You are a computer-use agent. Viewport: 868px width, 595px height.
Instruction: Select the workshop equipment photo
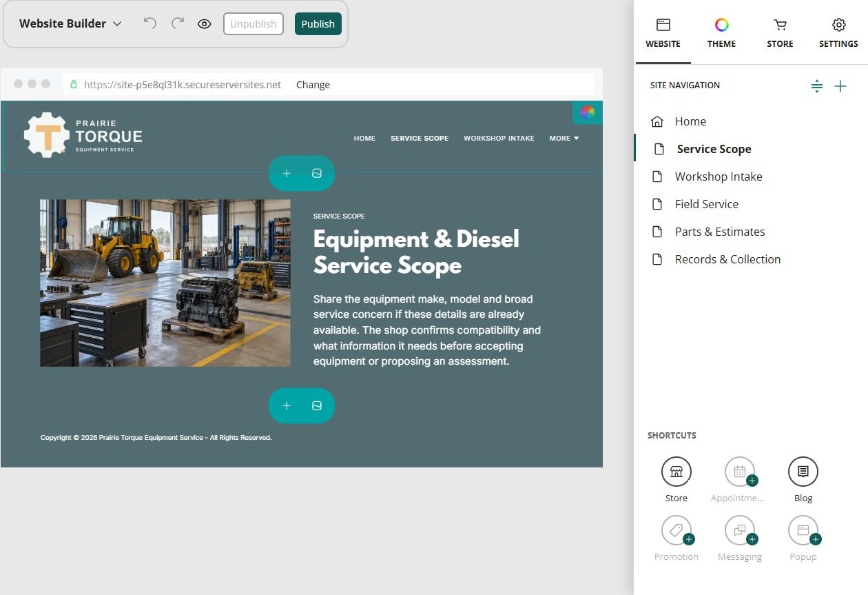(165, 283)
